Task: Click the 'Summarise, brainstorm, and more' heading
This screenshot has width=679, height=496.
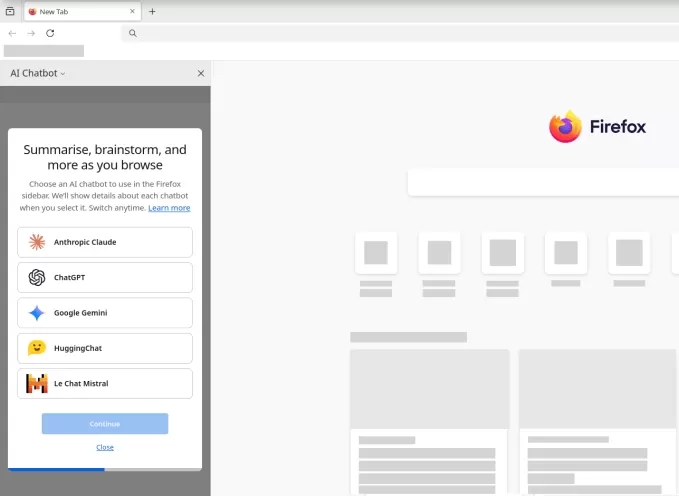Action: click(x=105, y=157)
